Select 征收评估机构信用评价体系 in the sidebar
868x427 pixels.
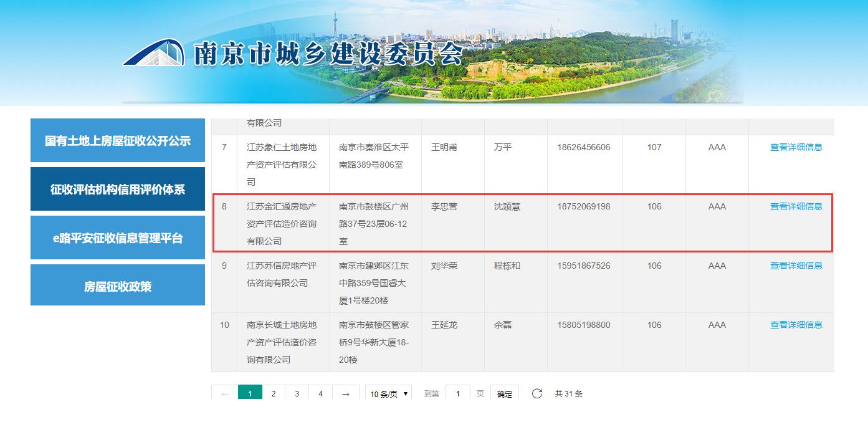point(117,189)
